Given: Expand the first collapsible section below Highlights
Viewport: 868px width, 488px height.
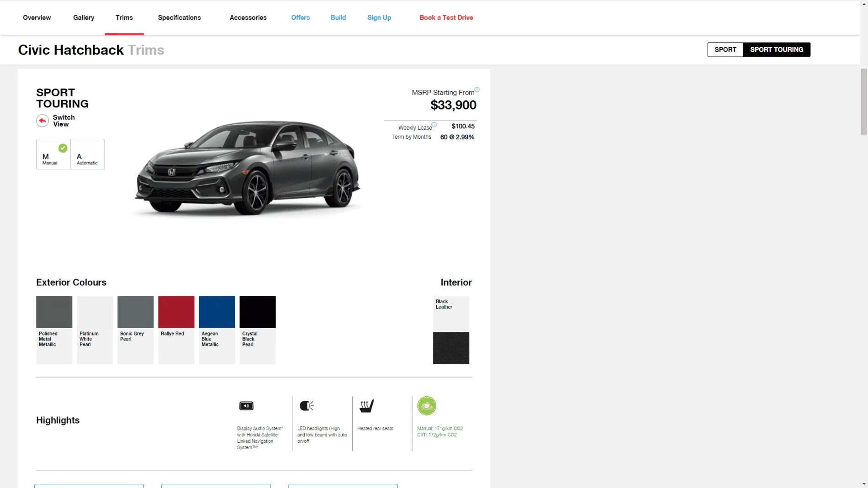Looking at the screenshot, I should pos(89,486).
